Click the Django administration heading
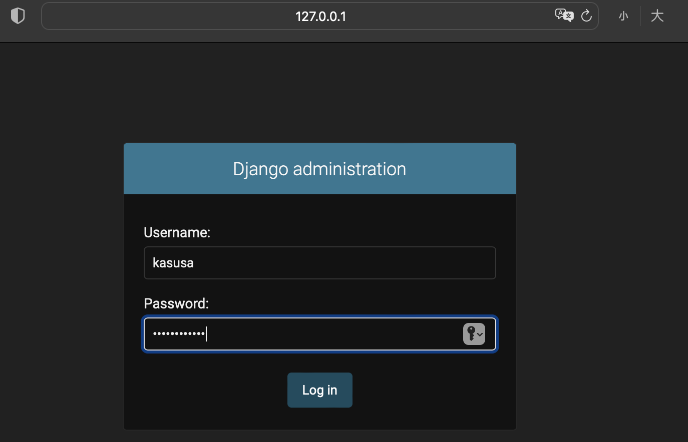This screenshot has width=688, height=442. tap(319, 169)
